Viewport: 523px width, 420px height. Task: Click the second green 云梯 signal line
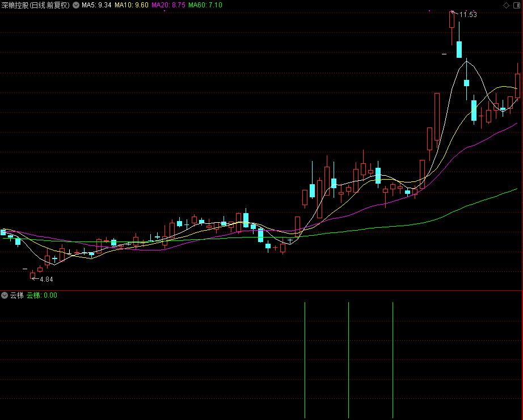pyautogui.click(x=348, y=360)
